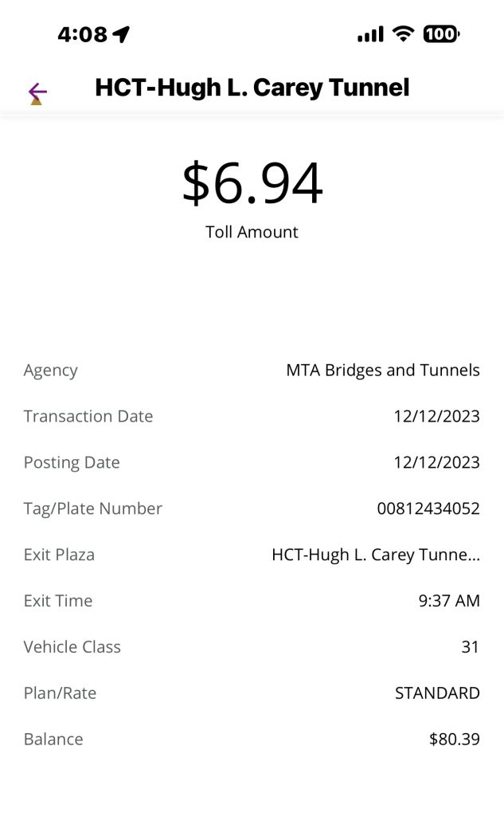Tap the Posting Date label
The image size is (504, 816).
coord(72,462)
